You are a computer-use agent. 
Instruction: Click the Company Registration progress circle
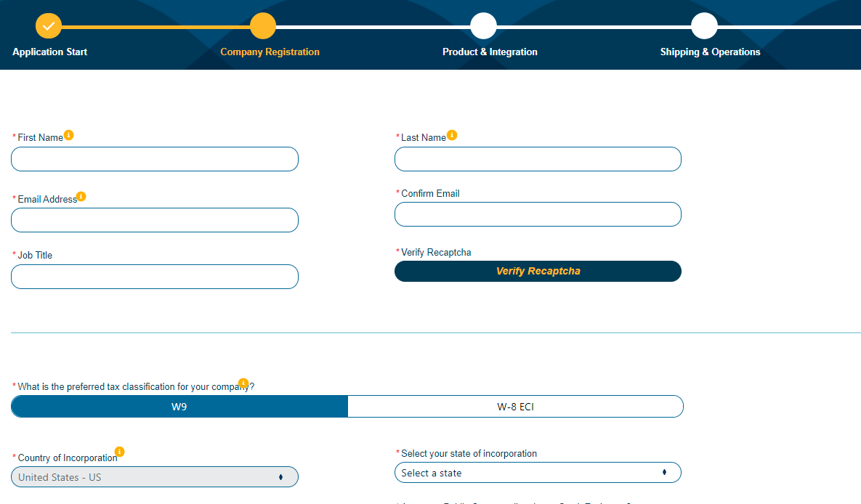[263, 26]
